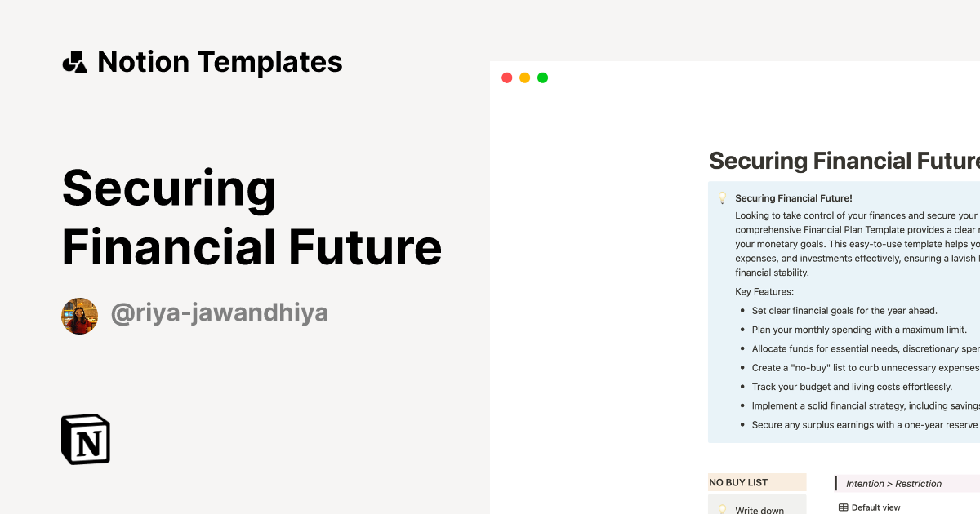Click the Notion logo icon bottom left
Image resolution: width=980 pixels, height=514 pixels.
tap(84, 439)
